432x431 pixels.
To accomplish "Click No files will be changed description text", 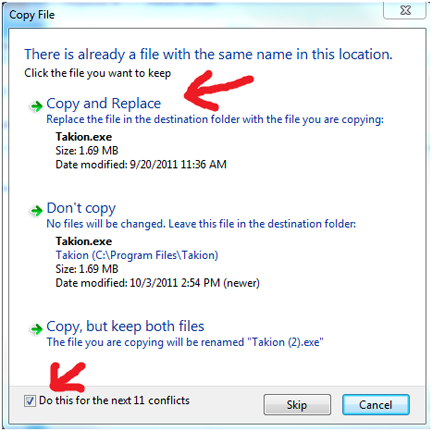I will coord(201,224).
